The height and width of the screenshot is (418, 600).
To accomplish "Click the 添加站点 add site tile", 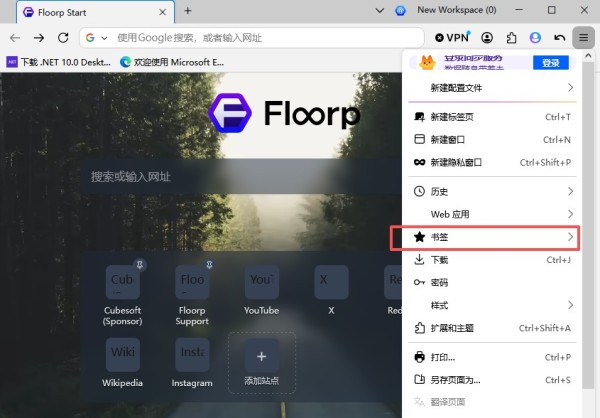I will pos(262,363).
